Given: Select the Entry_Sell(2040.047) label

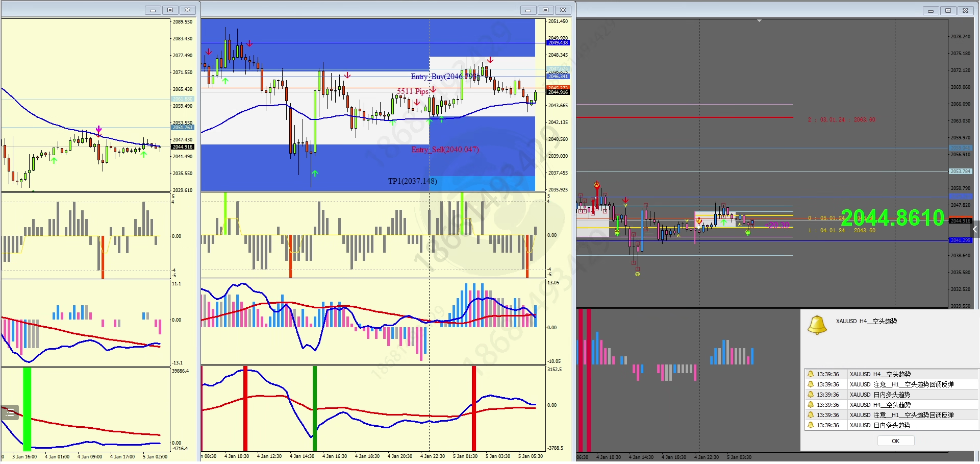Looking at the screenshot, I should coord(445,150).
